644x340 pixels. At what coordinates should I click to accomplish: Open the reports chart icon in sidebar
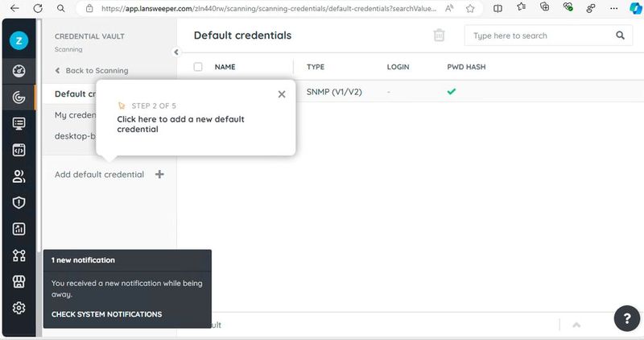(x=19, y=229)
